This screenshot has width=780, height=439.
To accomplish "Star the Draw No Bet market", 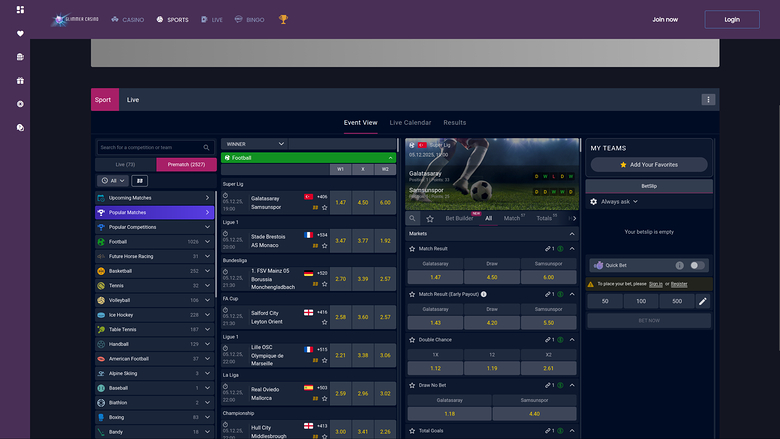I will pos(412,385).
